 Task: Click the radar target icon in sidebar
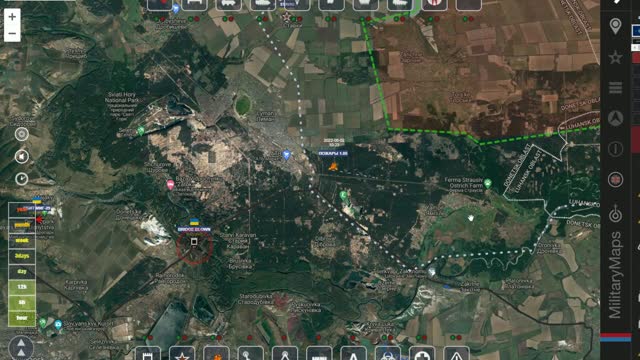(615, 213)
